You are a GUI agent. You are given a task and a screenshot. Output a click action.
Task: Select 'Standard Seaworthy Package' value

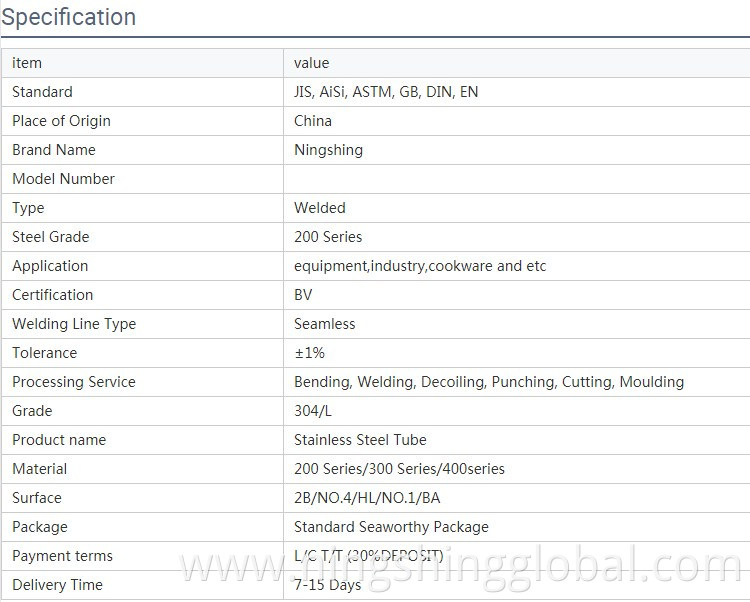(391, 527)
